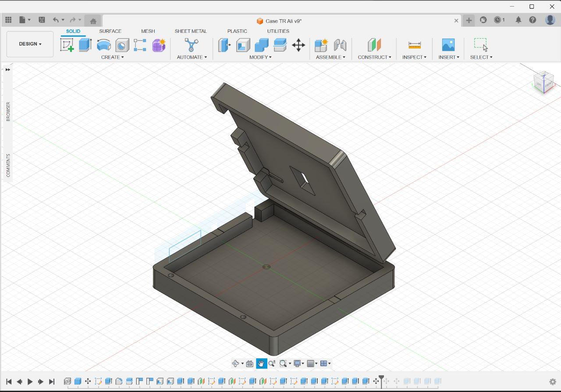Image resolution: width=561 pixels, height=392 pixels.
Task: Switch to the UTILITIES tab
Action: 278,31
